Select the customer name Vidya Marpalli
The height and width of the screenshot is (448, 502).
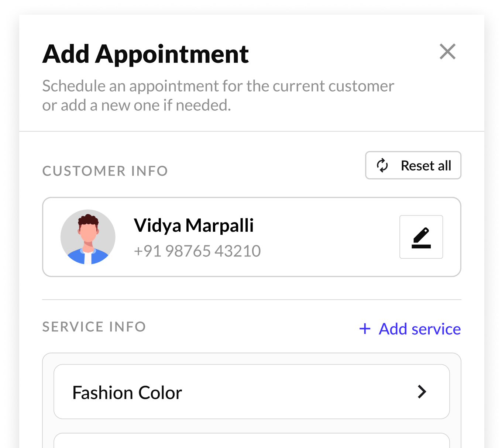pos(193,225)
